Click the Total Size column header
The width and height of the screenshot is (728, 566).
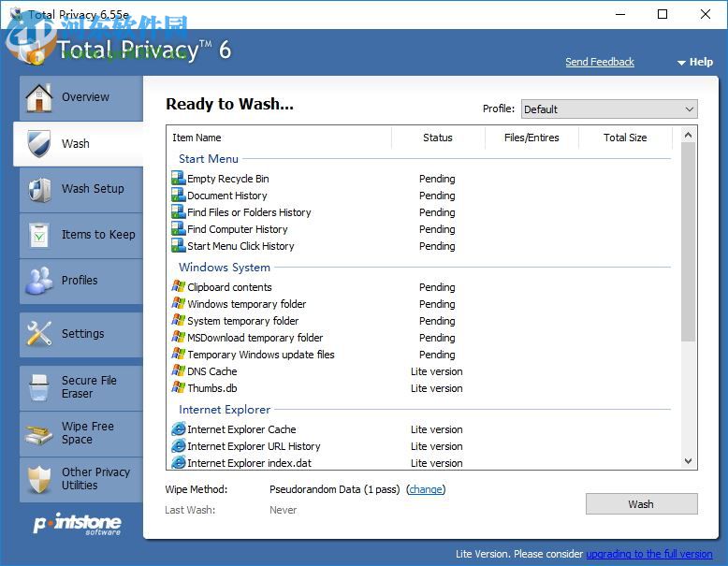coord(625,138)
